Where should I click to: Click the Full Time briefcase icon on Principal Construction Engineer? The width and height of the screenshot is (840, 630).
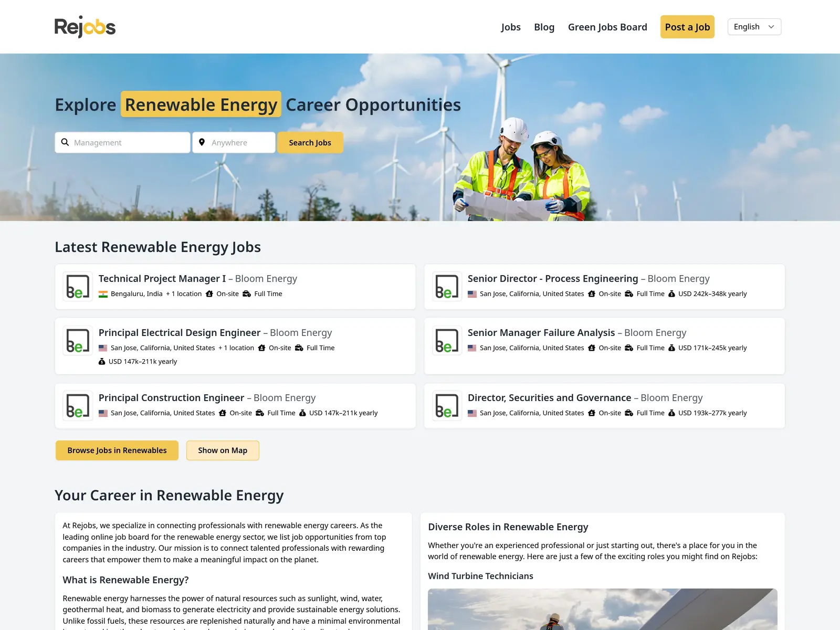[260, 413]
